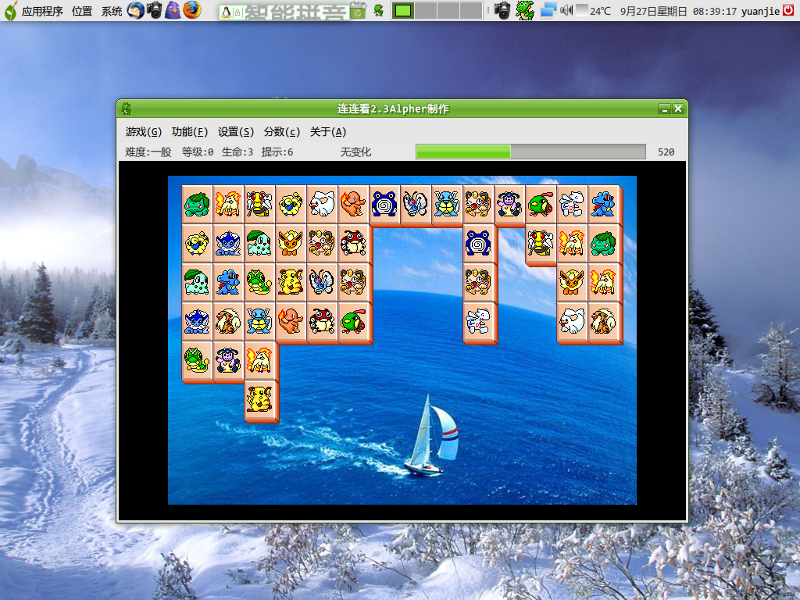The image size is (800, 600).
Task: Open the 应用程序 applications menu in top panel
Action: pos(42,11)
